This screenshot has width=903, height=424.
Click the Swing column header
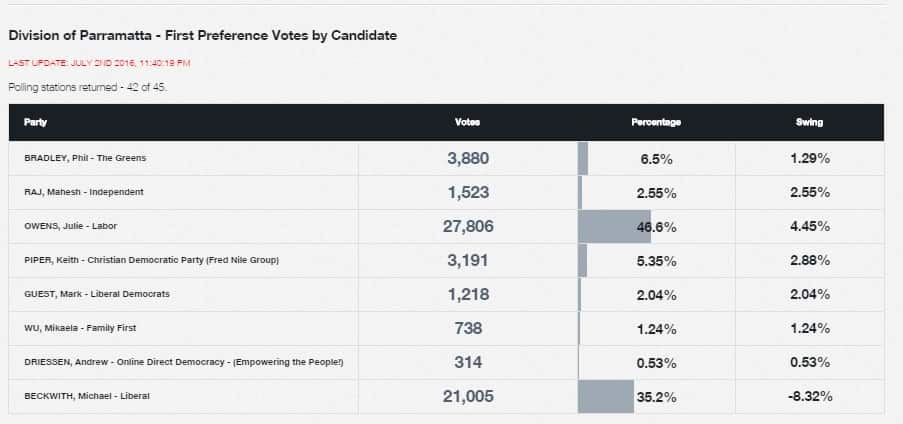809,122
